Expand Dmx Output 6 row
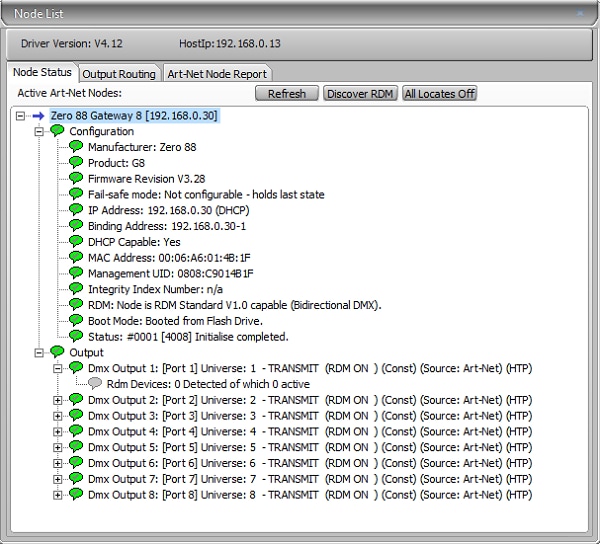This screenshot has width=600, height=544. click(58, 463)
